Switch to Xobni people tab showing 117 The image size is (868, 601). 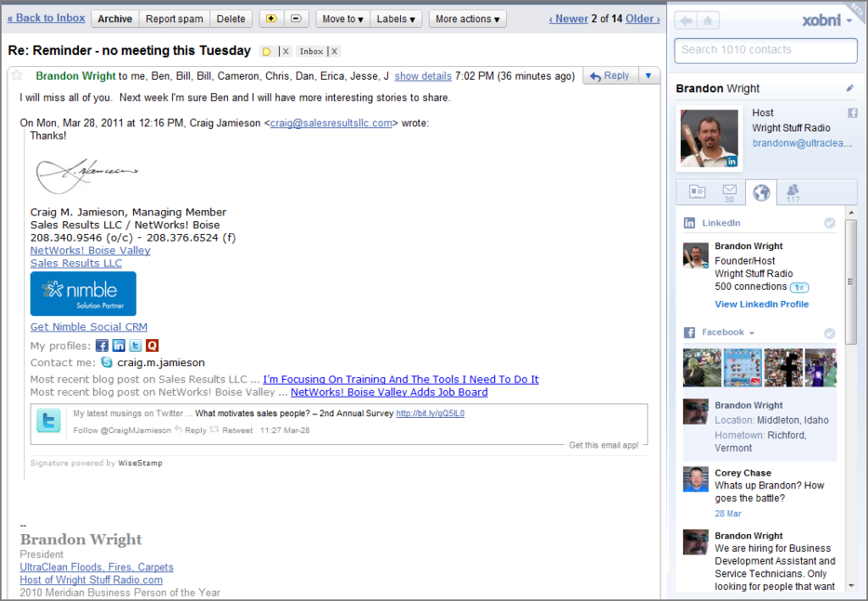(x=793, y=192)
